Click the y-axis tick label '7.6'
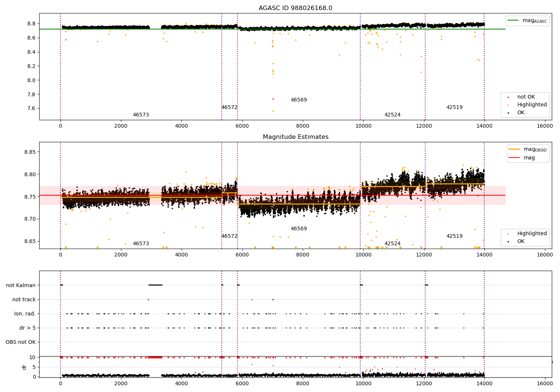This screenshot has width=560, height=392. (x=31, y=109)
